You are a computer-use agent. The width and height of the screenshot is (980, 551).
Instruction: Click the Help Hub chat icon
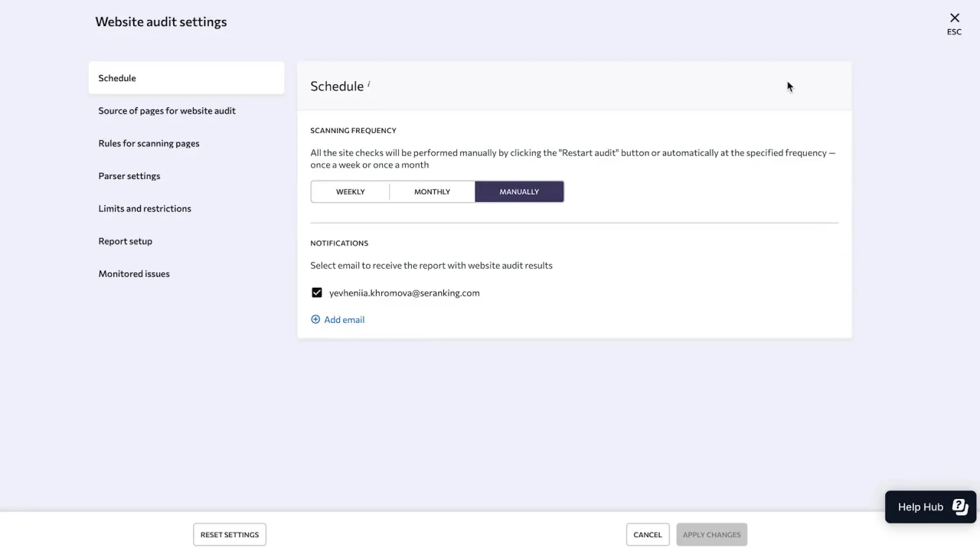click(x=960, y=507)
